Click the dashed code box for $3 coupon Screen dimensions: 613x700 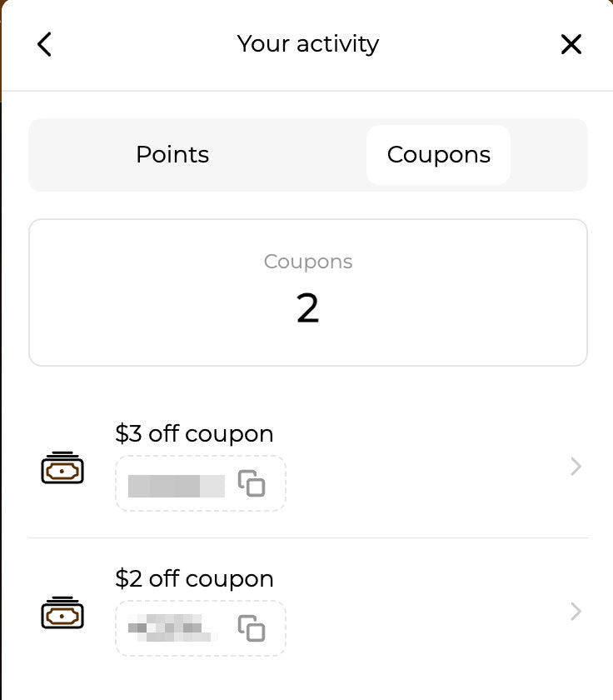[x=201, y=483]
